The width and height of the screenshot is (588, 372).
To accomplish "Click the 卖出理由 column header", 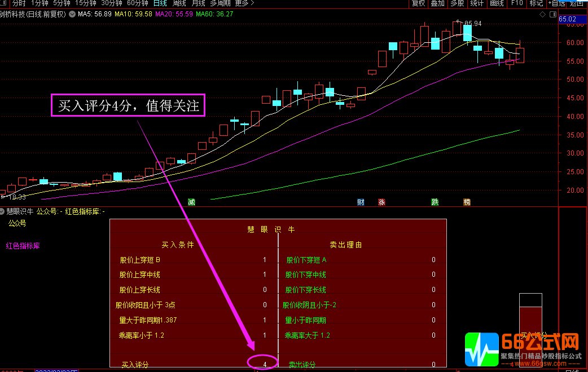I will coord(346,245).
